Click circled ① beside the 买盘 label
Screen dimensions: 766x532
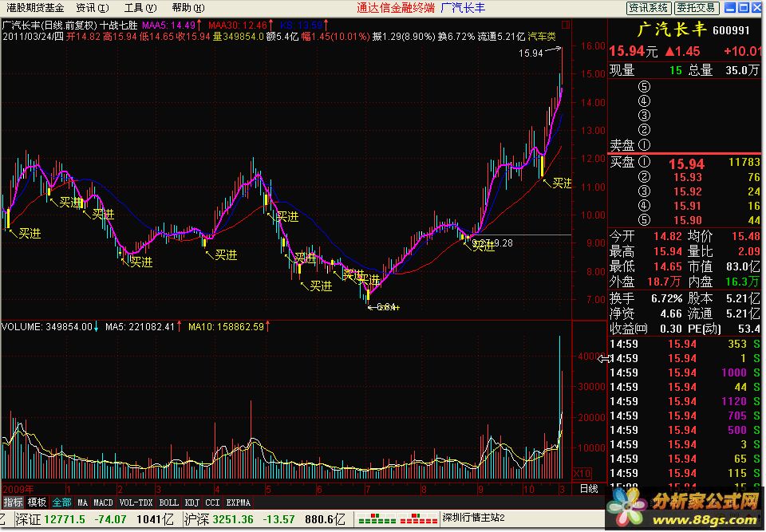coord(645,163)
